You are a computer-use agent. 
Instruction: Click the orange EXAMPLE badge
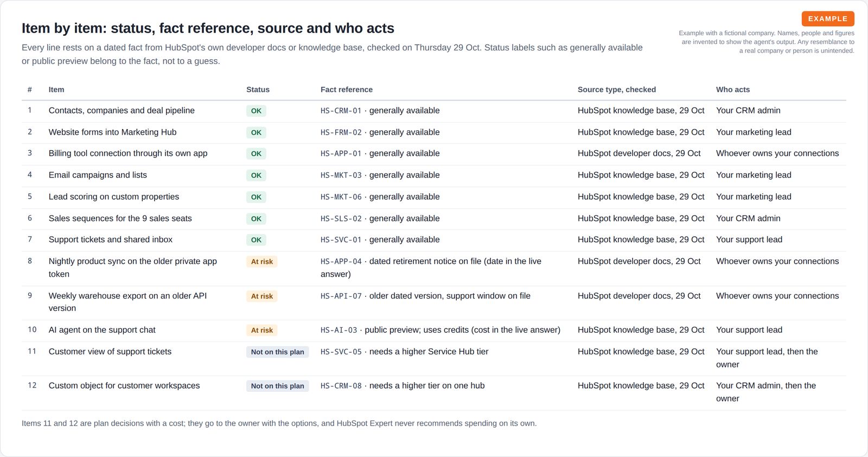coord(828,18)
